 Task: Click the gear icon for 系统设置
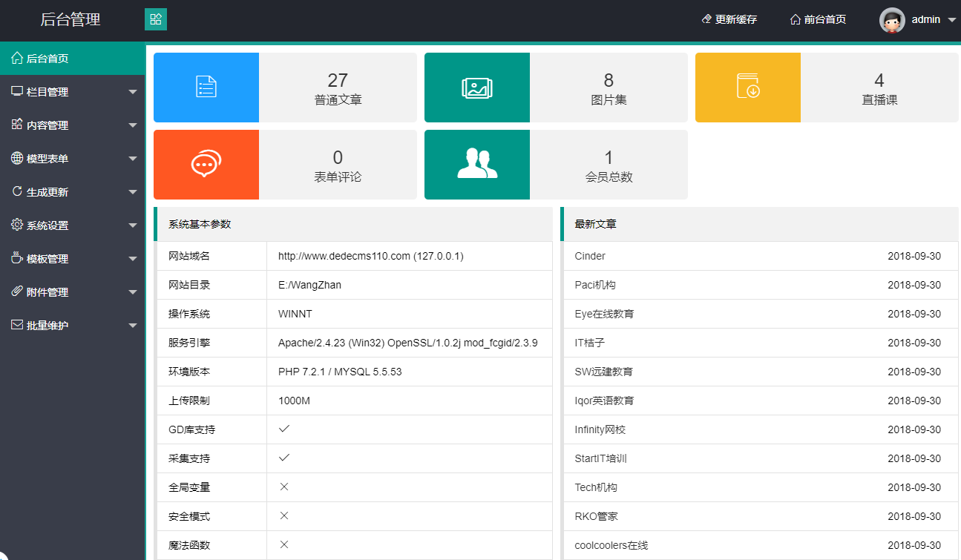pyautogui.click(x=17, y=225)
